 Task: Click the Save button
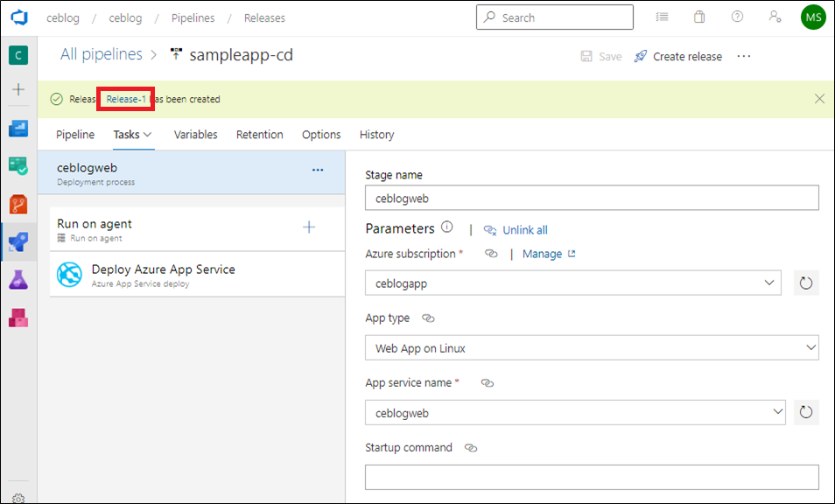pyautogui.click(x=601, y=56)
